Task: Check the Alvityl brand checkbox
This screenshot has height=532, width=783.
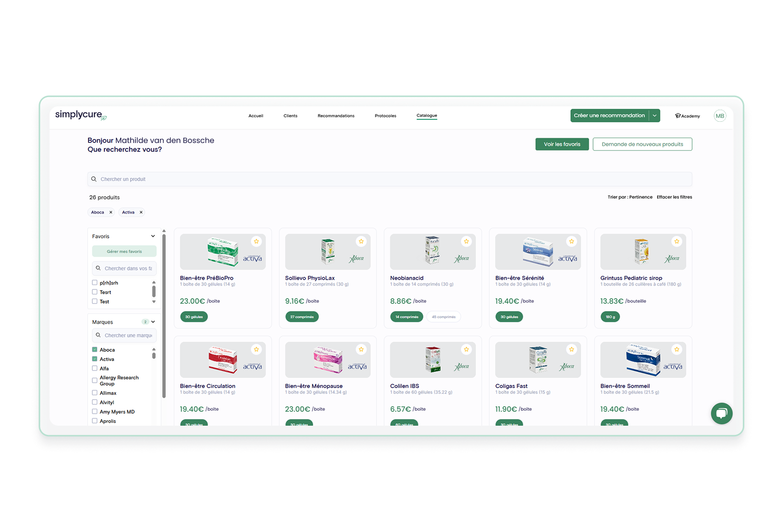Action: (x=95, y=402)
